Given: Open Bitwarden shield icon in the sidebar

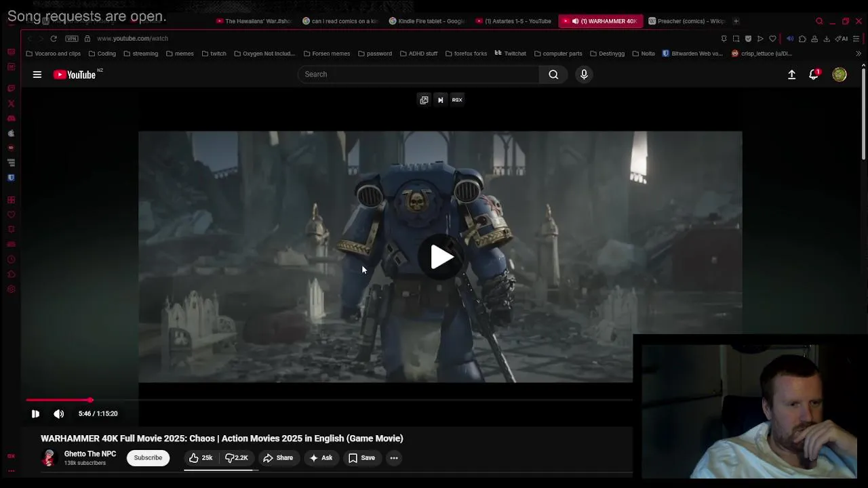Looking at the screenshot, I should point(11,178).
